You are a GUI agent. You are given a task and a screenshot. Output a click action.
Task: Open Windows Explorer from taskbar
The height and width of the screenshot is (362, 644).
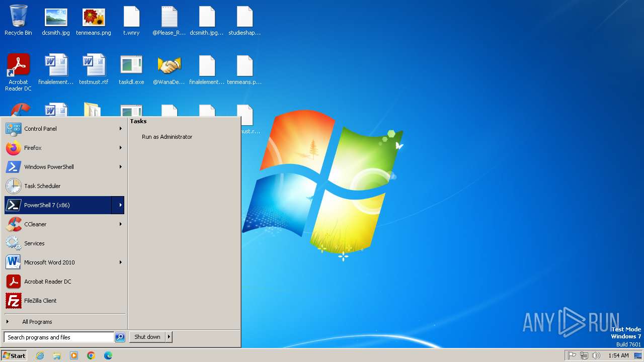point(57,355)
